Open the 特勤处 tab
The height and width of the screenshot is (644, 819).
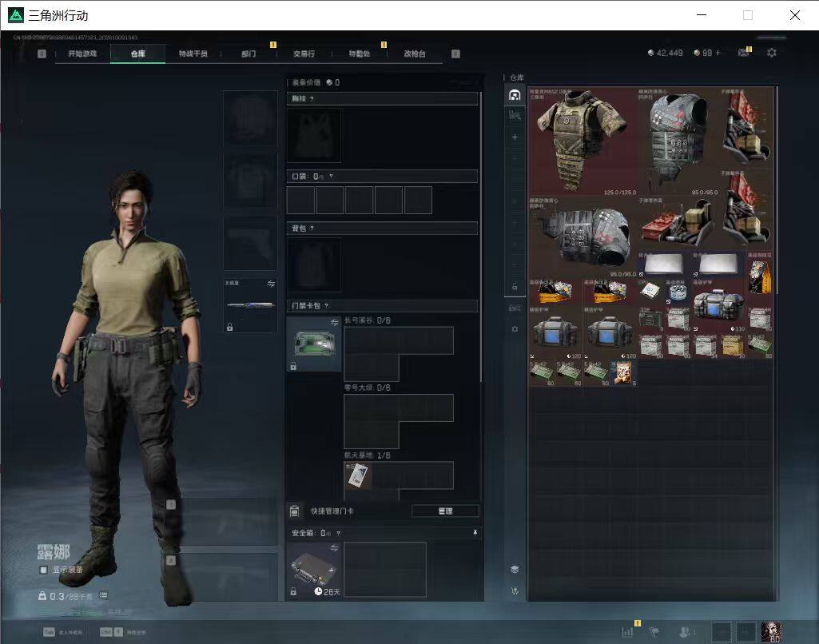[x=360, y=54]
